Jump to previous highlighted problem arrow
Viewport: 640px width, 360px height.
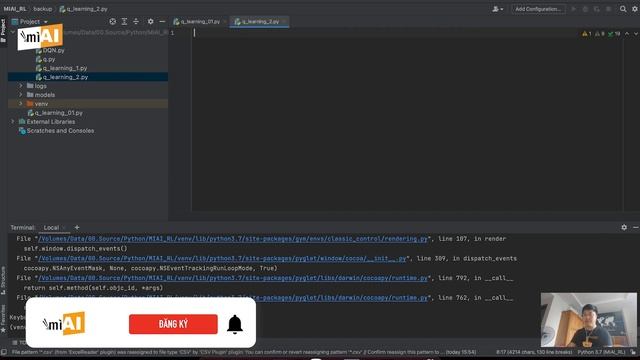(627, 34)
